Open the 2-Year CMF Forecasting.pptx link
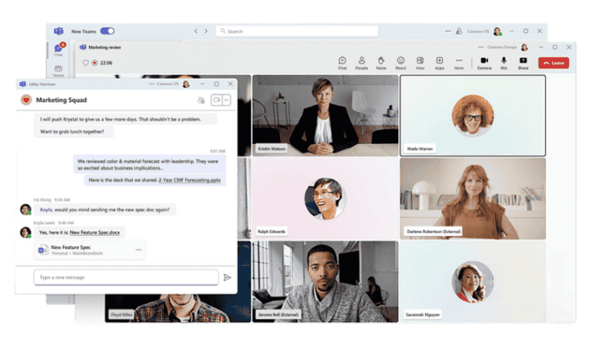The image size is (589, 364). (189, 180)
